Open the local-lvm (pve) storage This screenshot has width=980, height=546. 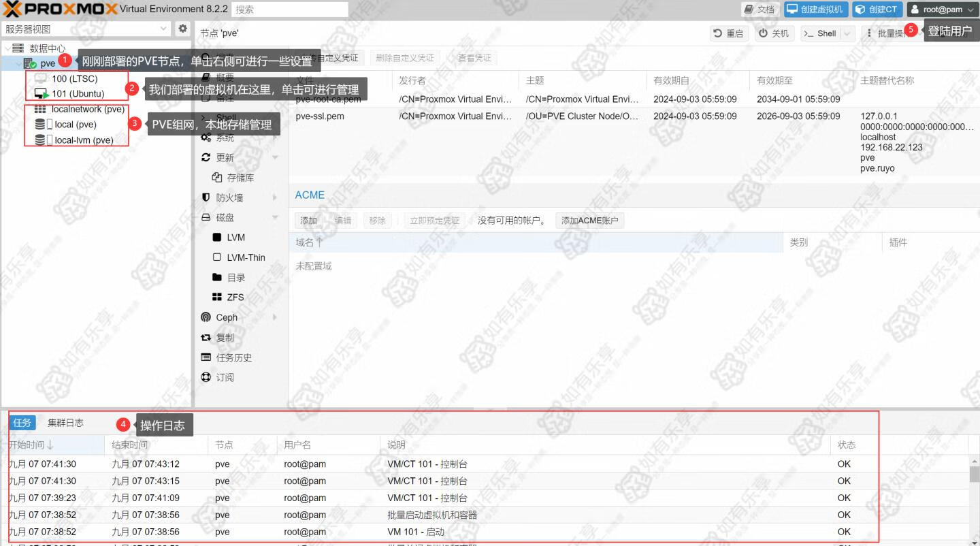83,140
